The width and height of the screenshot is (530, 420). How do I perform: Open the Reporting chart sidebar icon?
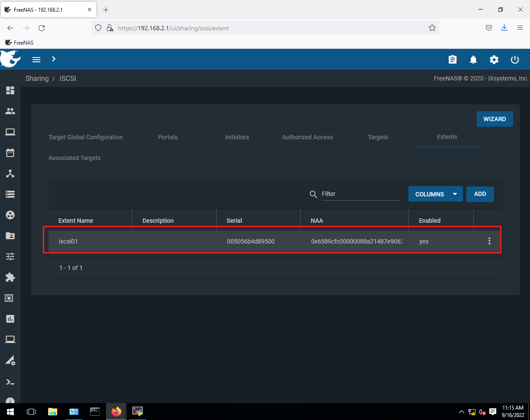click(x=10, y=319)
